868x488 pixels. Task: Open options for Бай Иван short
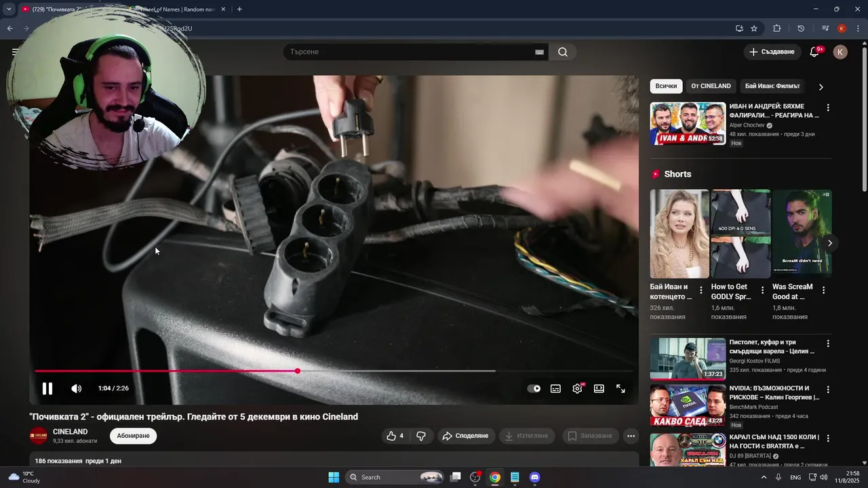(701, 290)
